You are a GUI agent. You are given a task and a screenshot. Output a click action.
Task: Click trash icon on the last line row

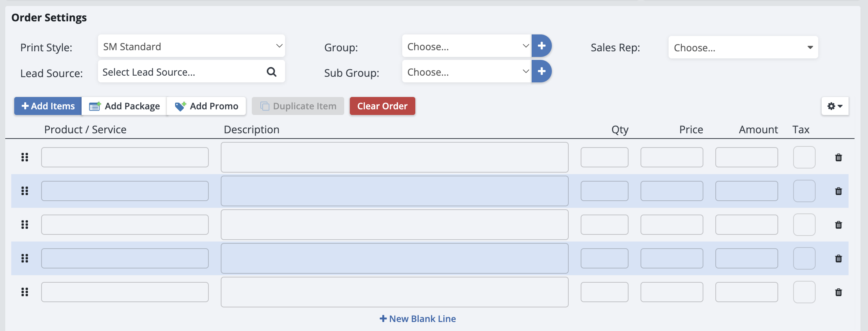point(838,292)
